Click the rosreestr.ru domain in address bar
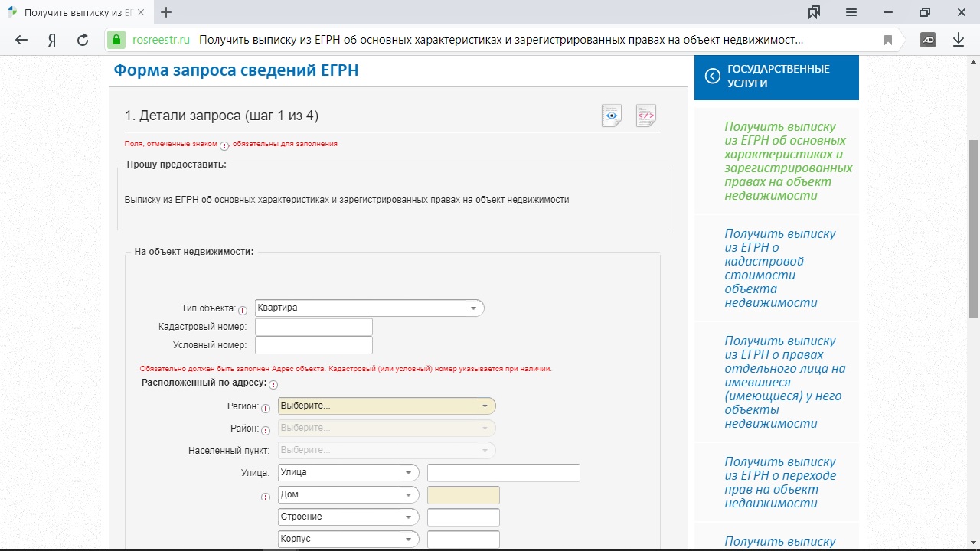Screen dimensions: 980x551 (x=161, y=40)
